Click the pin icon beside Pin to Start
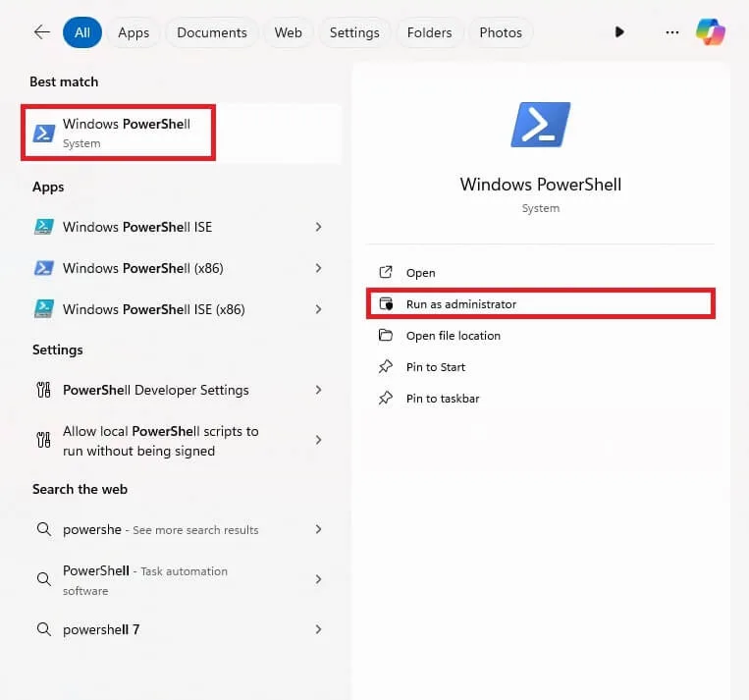The width and height of the screenshot is (749, 700). [386, 366]
